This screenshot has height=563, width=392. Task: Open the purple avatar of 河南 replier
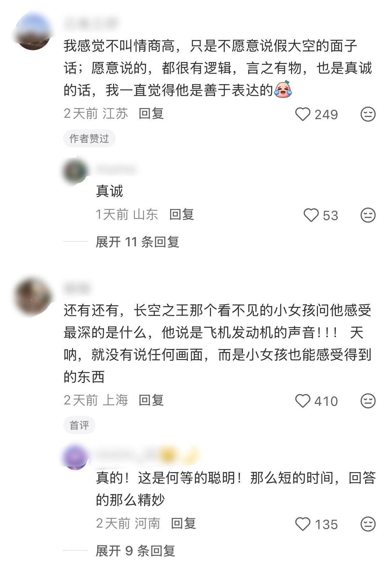click(x=75, y=457)
